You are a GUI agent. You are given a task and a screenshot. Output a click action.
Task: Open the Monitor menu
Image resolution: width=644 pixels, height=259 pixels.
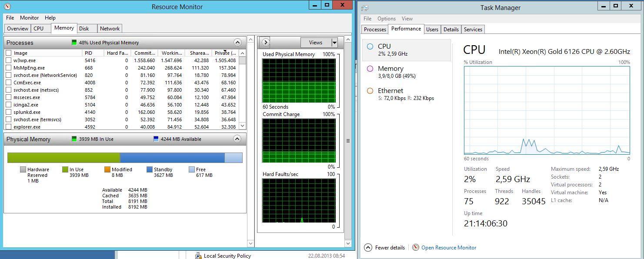point(30,18)
